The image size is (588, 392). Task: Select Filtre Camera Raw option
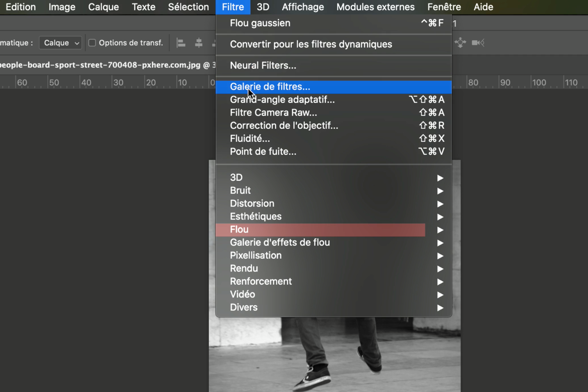pos(334,113)
